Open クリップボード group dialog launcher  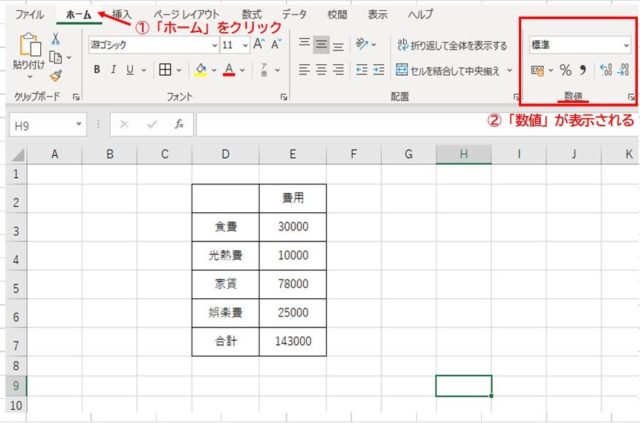76,97
